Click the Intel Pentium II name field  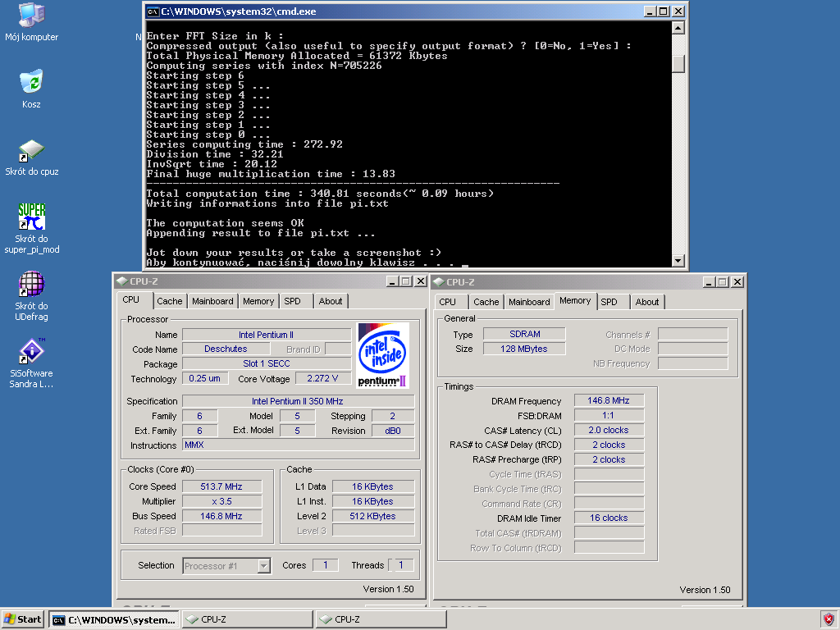[267, 335]
